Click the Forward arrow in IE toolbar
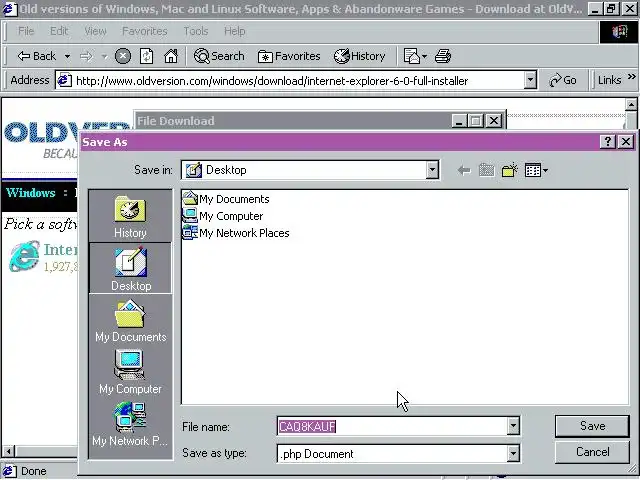The width and height of the screenshot is (640, 480). pos(86,56)
